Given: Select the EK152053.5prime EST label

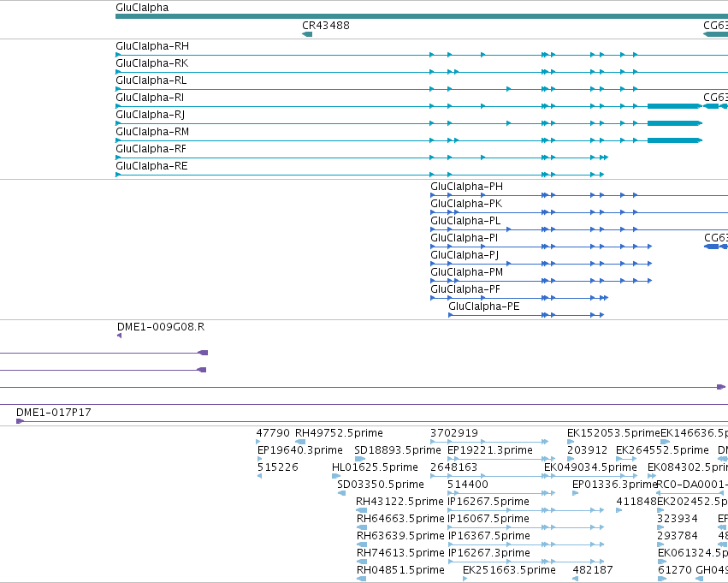Looking at the screenshot, I should [613, 433].
